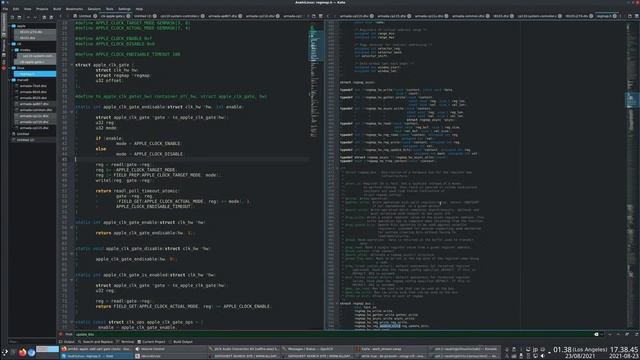Screen dimensions: 640x360
Task: Open t8103-j274.dts in the documents tree
Action: pos(35,32)
